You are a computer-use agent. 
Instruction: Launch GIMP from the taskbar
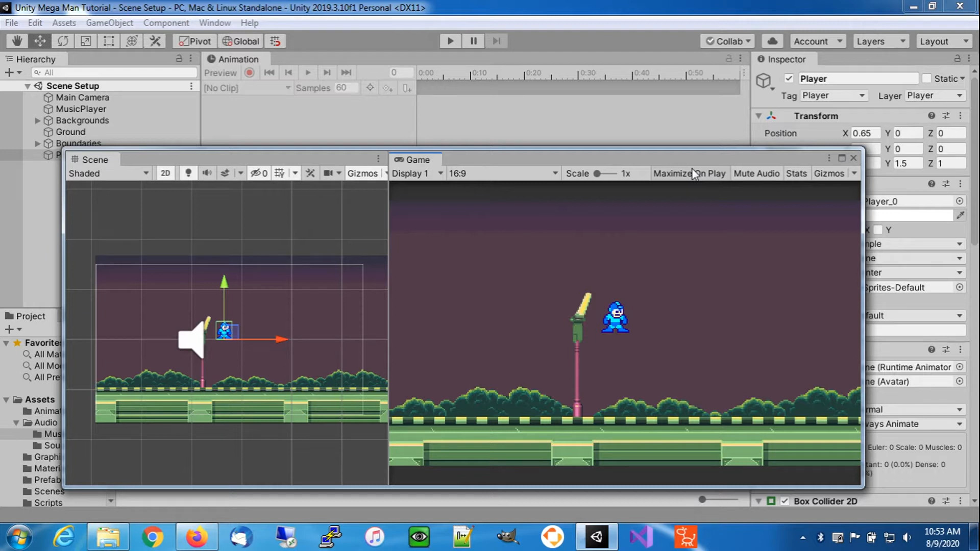click(x=508, y=537)
